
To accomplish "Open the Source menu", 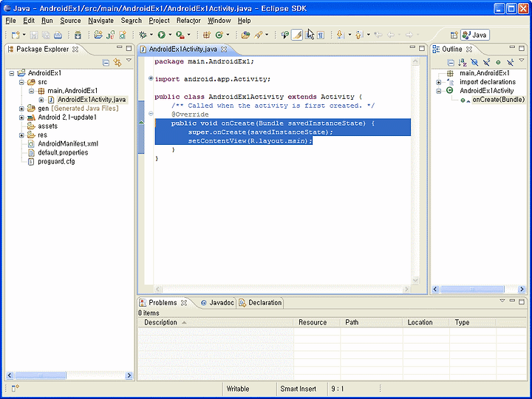I will click(70, 21).
